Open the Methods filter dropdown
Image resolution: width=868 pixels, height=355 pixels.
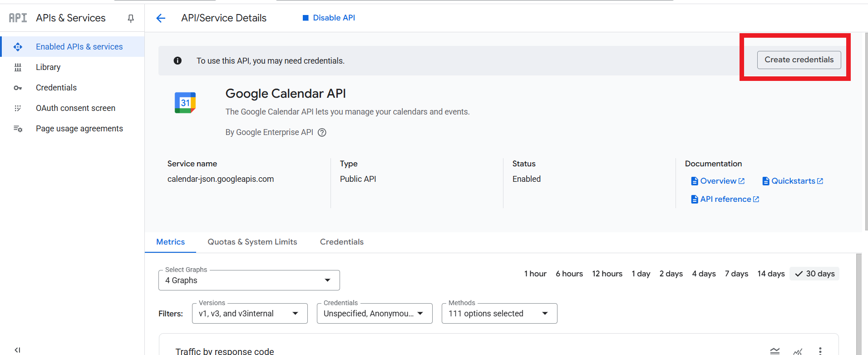[499, 313]
